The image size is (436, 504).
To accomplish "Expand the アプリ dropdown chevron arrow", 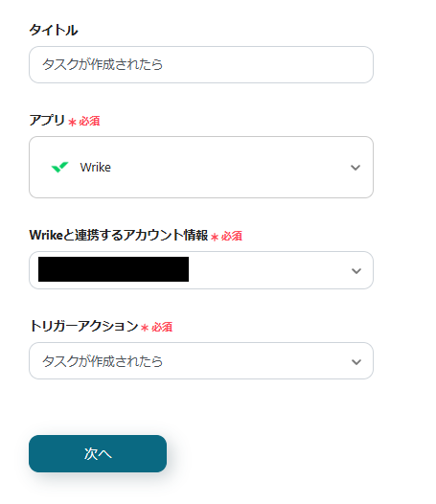I will point(356,168).
